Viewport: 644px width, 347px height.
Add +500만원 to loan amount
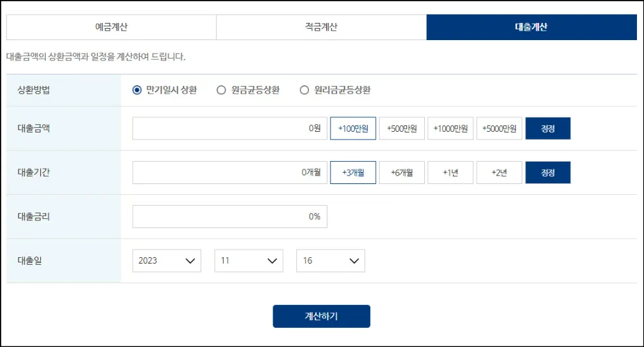click(x=402, y=129)
